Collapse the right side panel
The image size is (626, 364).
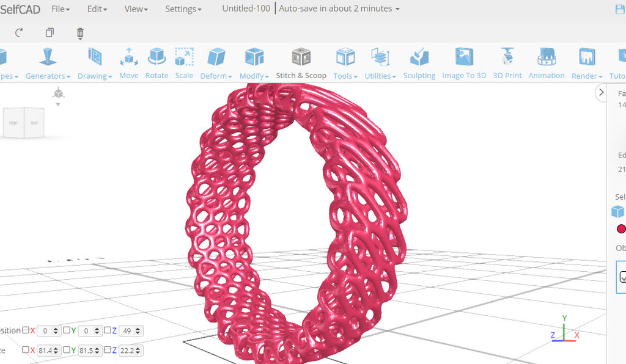pos(601,92)
